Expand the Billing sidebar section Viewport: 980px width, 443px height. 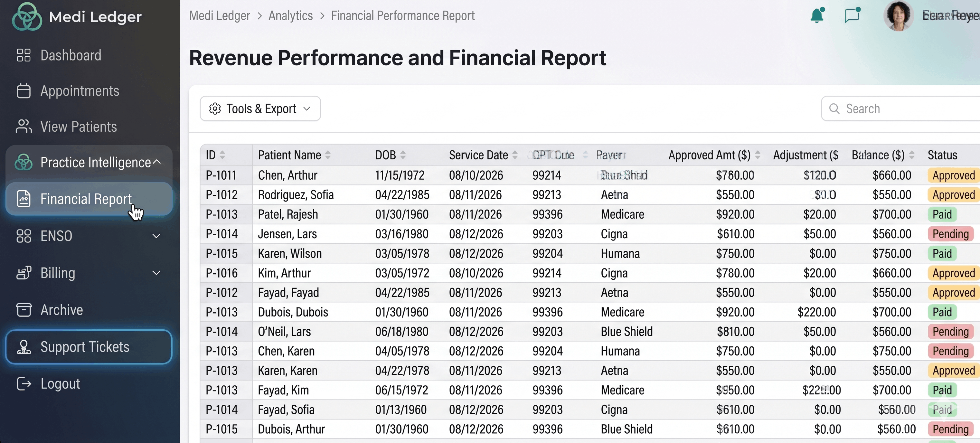156,273
